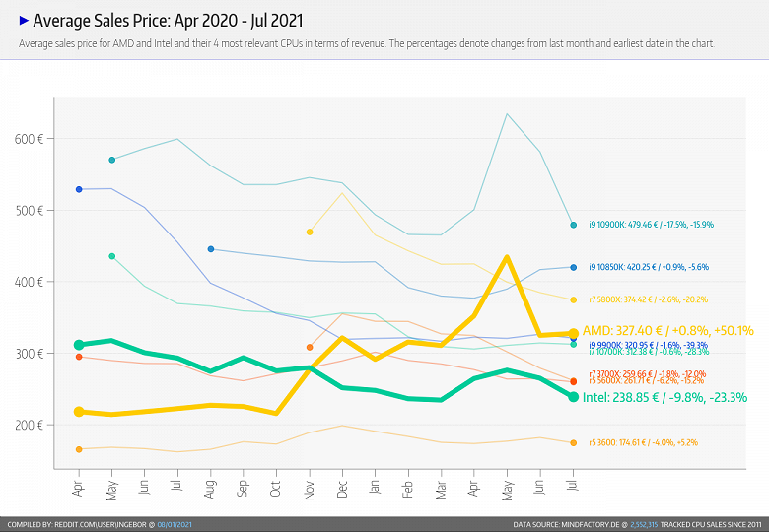Screen dimensions: 769x532
Task: Click the r5 3600 starting dot at Apr
Action: pos(79,449)
